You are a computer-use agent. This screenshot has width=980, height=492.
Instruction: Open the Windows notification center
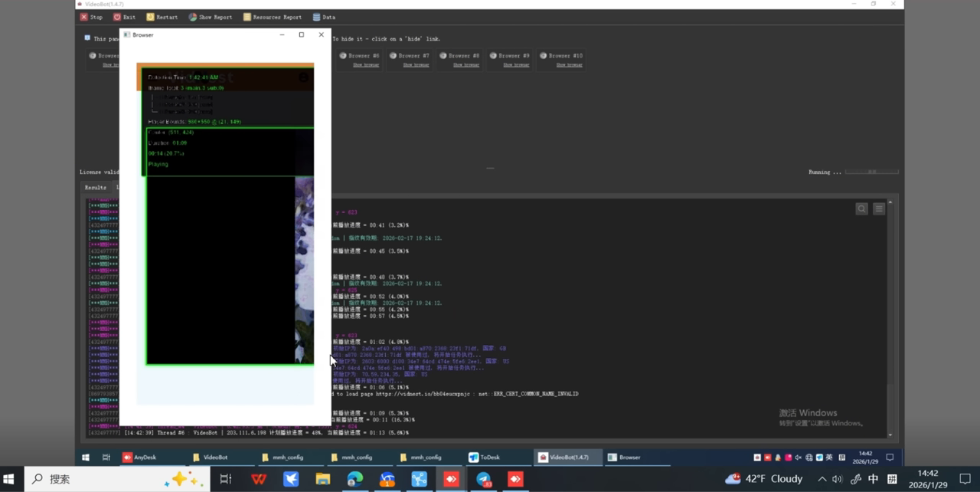965,479
